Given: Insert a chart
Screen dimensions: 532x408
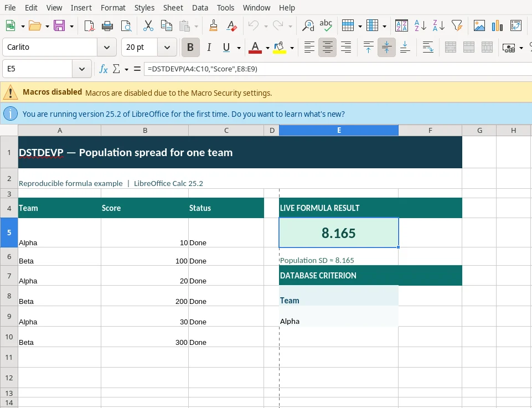Looking at the screenshot, I should [x=497, y=26].
